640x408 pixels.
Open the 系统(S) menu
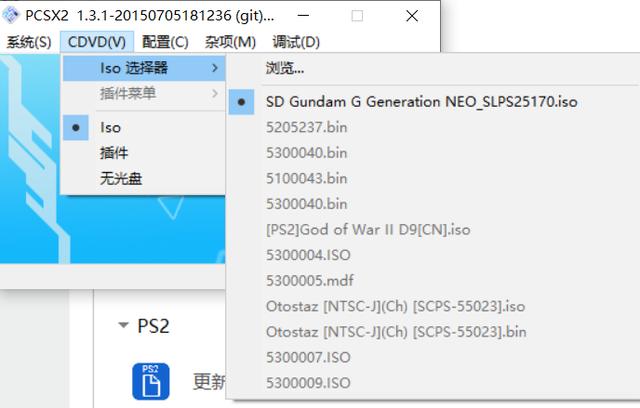click(29, 42)
